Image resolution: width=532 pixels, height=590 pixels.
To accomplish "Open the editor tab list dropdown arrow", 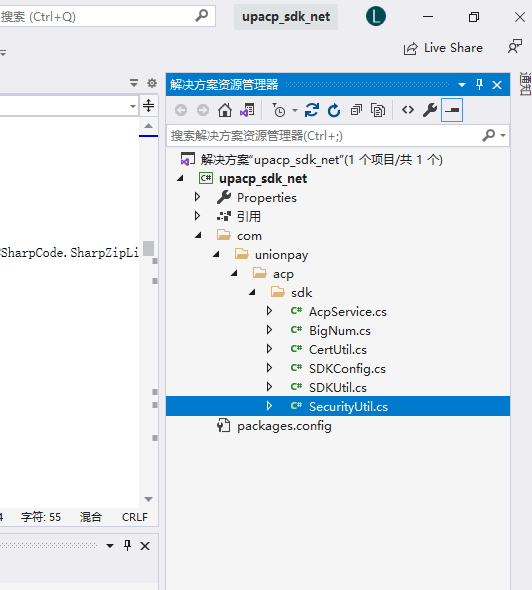I will pos(134,83).
